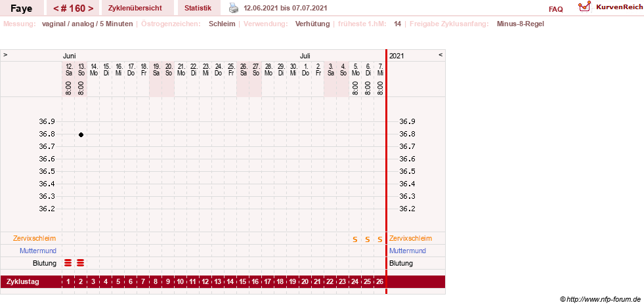
Task: Click the date range 12.06.2021 bis 07.07.2021
Action: [286, 9]
